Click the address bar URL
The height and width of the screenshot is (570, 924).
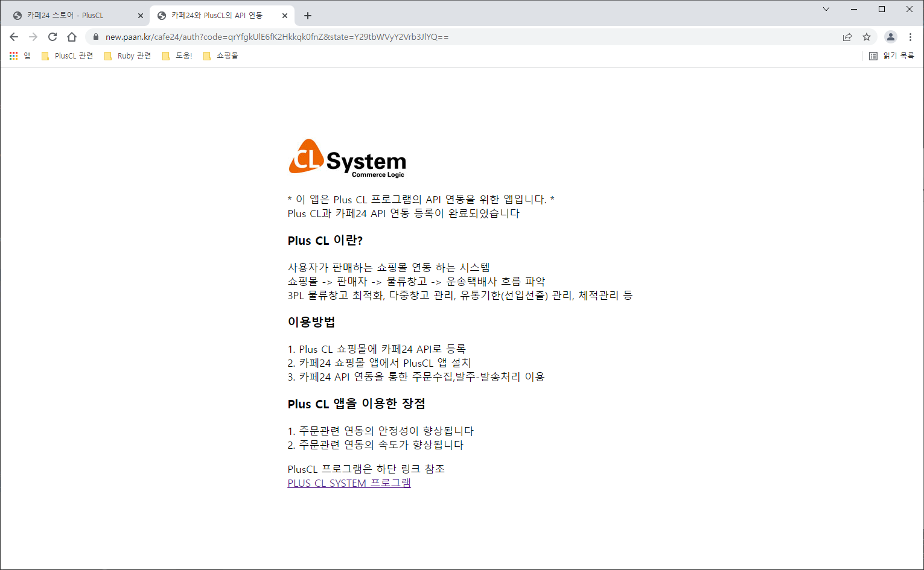click(x=277, y=37)
